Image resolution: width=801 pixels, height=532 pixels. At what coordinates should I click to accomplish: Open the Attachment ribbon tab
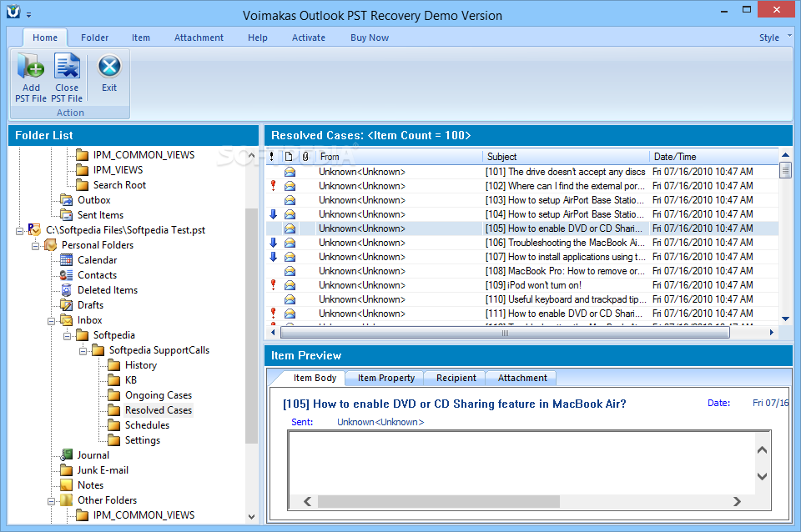pos(199,38)
